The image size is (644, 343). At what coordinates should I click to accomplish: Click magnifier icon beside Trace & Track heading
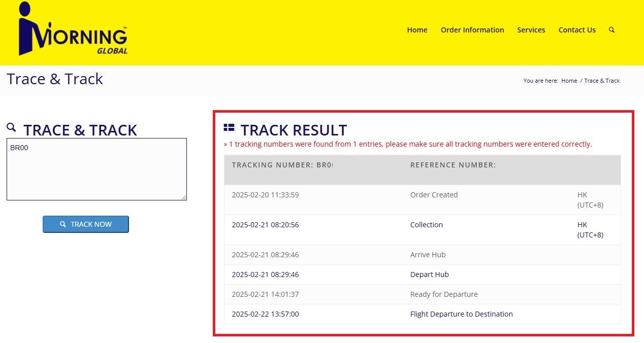click(12, 127)
